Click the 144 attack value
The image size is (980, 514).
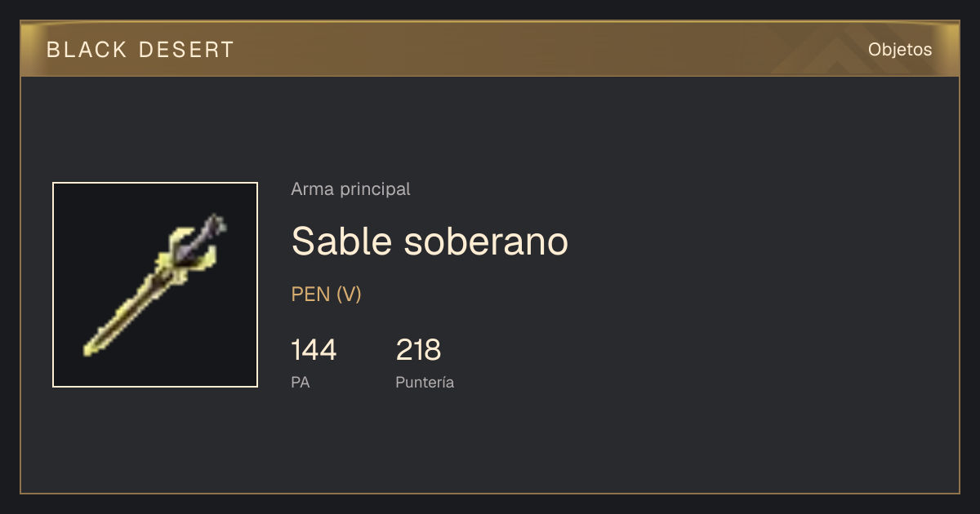(x=314, y=350)
